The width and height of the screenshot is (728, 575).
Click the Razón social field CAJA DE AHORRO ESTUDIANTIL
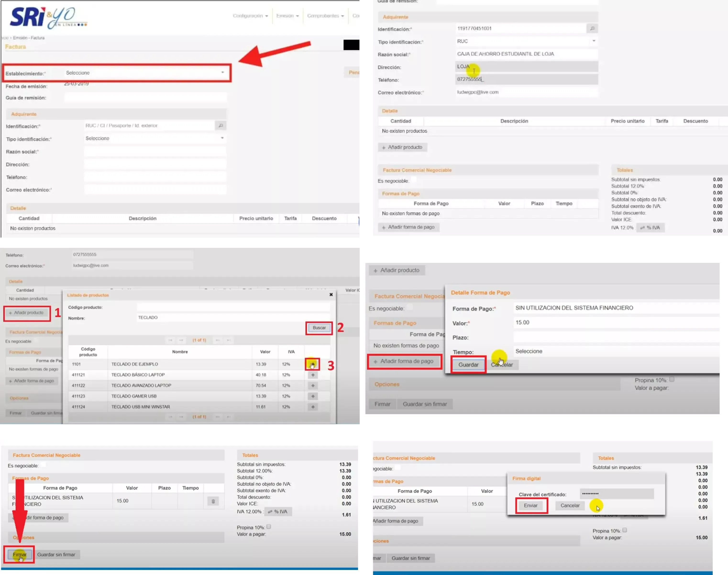(527, 54)
